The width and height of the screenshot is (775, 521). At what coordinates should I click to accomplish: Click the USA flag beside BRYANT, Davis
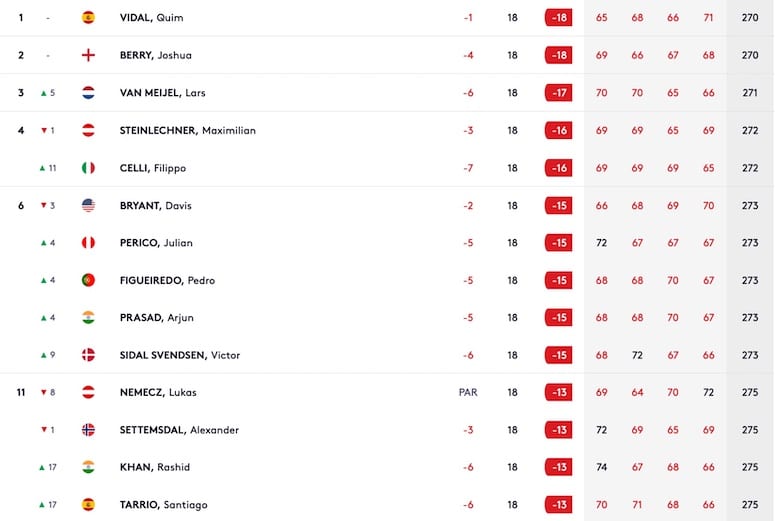[x=88, y=205]
